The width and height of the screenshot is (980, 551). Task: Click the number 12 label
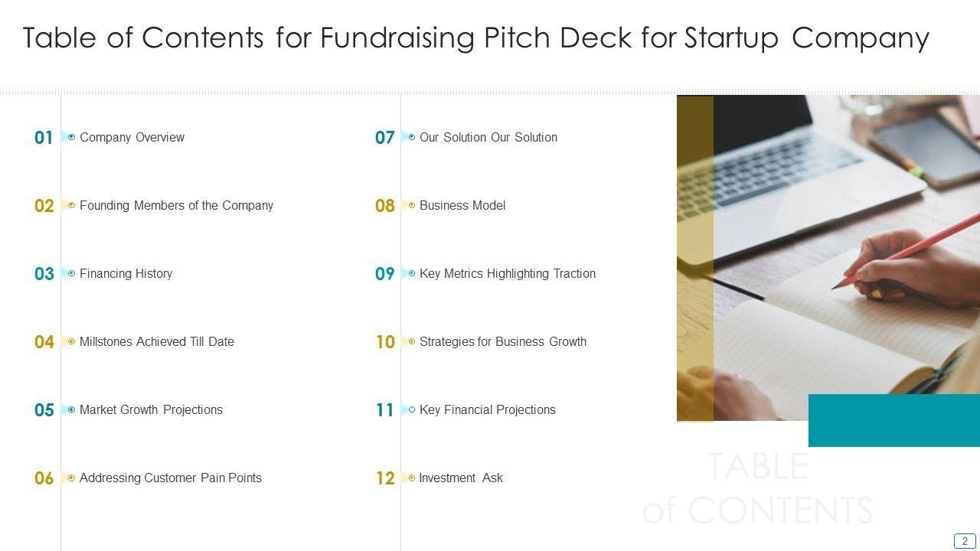coord(385,478)
